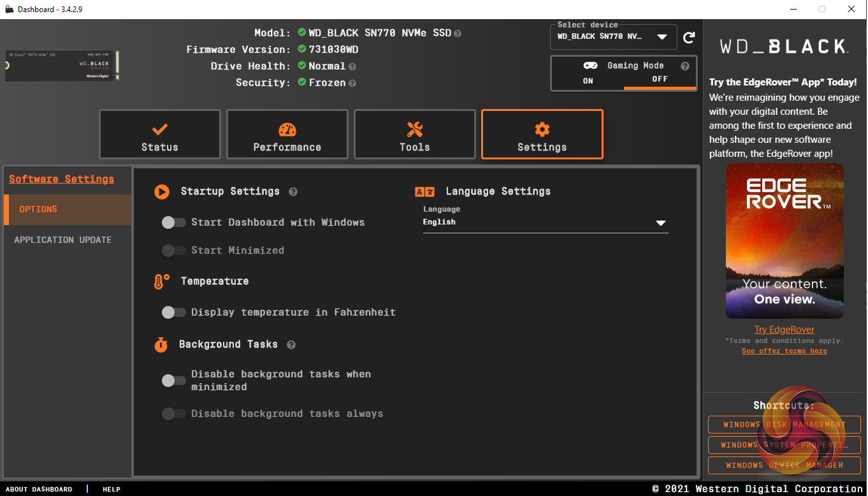Switch to the Status tab
This screenshot has height=496, width=868.
coord(160,134)
